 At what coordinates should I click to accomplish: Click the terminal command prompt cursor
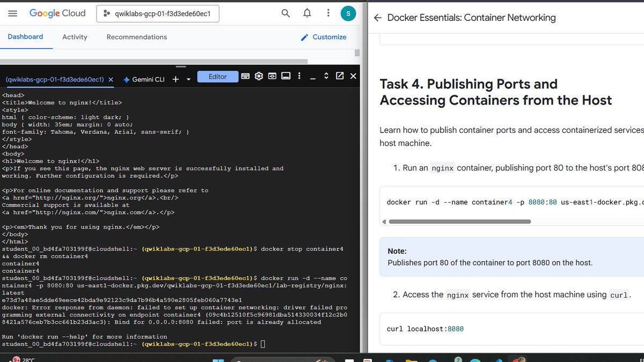(263, 344)
